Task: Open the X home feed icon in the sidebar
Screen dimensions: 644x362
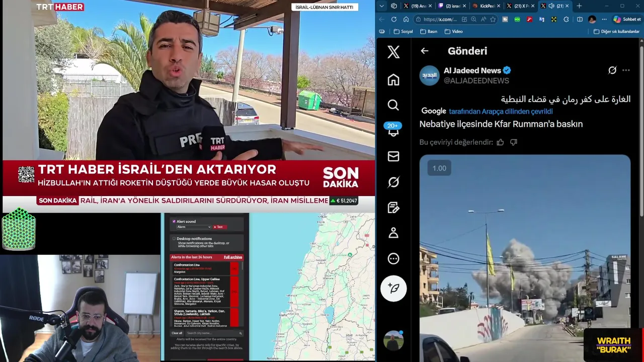Action: (393, 80)
